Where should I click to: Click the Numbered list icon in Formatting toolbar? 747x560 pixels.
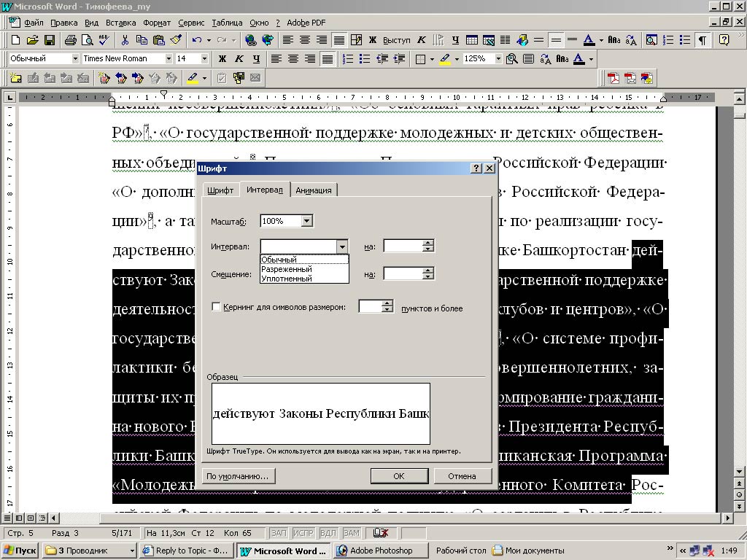[348, 59]
